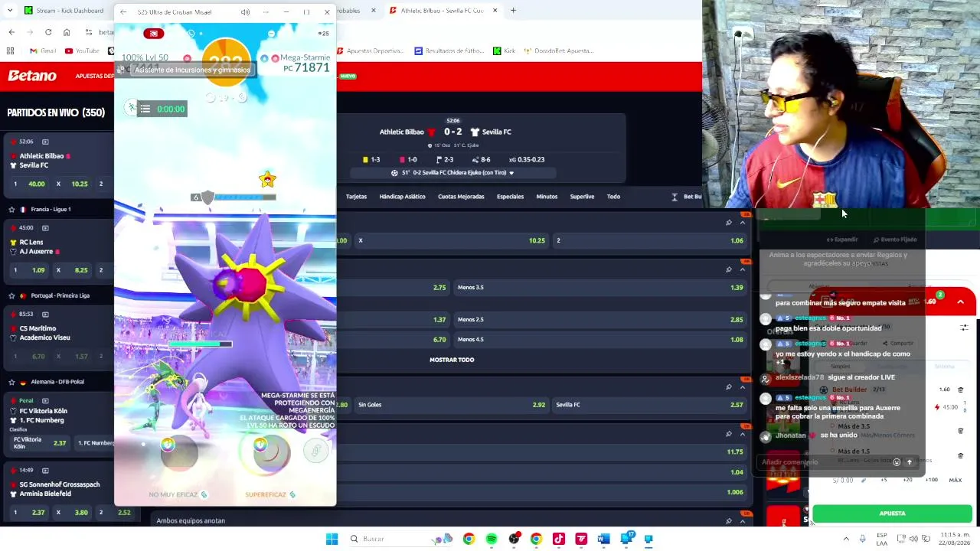Set the stake to MÁX
Viewport: 980px width, 551px height.
point(955,481)
